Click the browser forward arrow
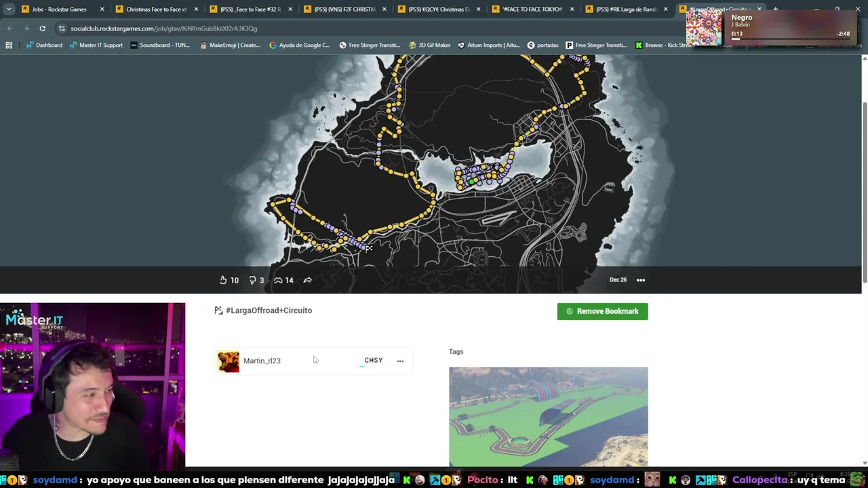 pos(26,28)
